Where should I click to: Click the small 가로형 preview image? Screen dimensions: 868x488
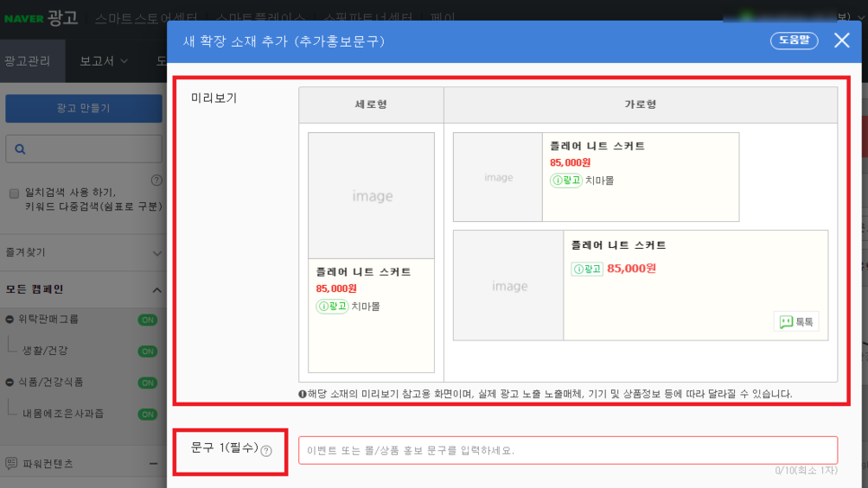coord(498,177)
